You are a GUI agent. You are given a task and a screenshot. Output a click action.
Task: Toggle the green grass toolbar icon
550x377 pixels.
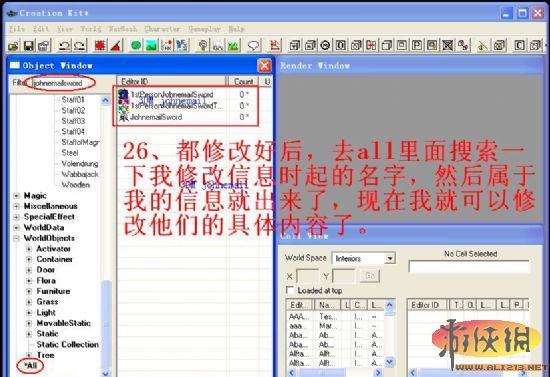tap(233, 46)
